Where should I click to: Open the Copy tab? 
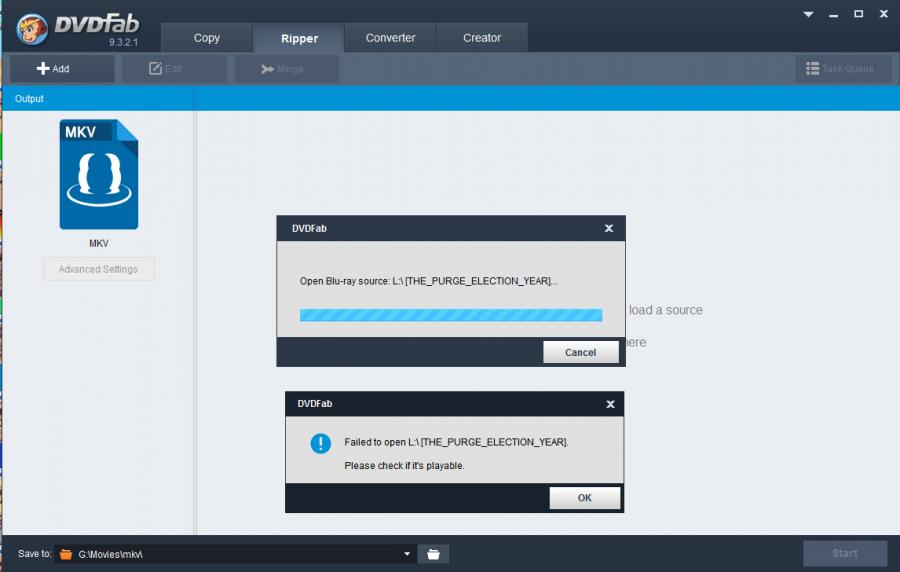[207, 38]
